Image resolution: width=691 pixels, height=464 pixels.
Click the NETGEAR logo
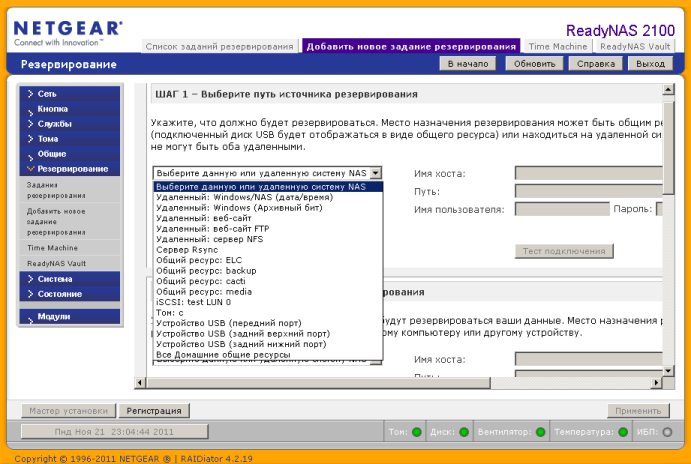pos(68,33)
